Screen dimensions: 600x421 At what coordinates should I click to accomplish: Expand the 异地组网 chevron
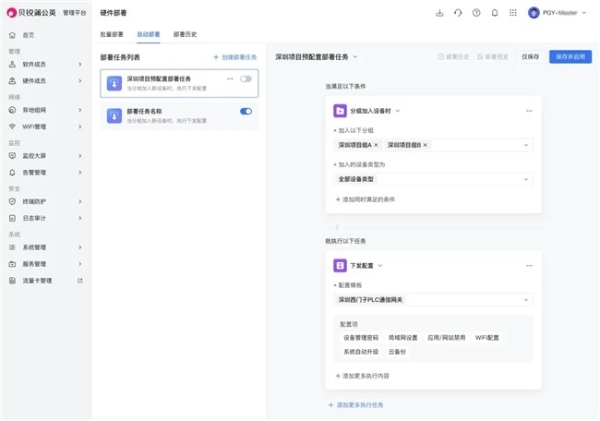tap(80, 110)
